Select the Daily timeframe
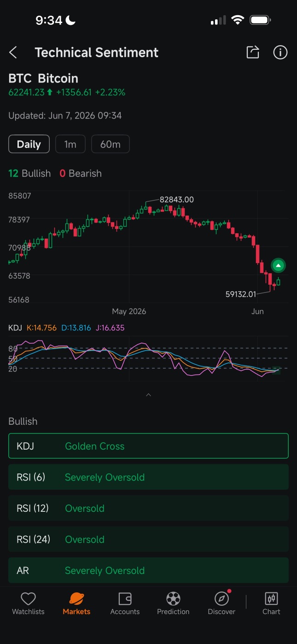The width and height of the screenshot is (297, 644). (x=29, y=144)
